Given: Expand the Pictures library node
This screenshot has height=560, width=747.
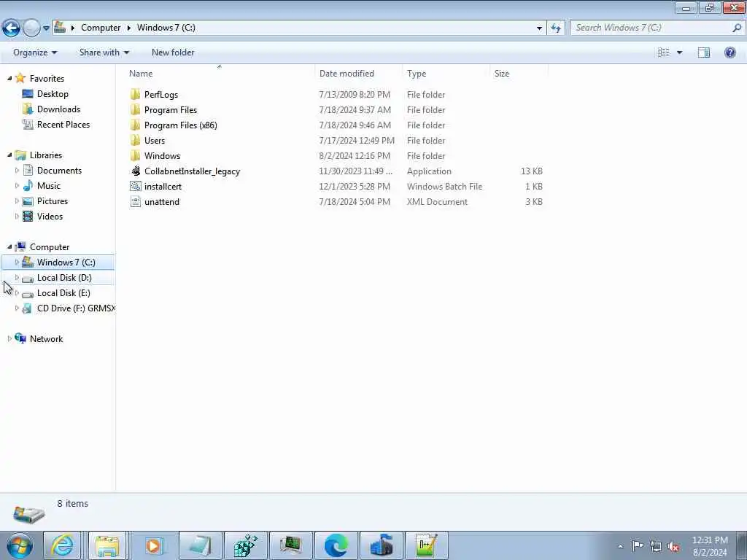Looking at the screenshot, I should [18, 201].
